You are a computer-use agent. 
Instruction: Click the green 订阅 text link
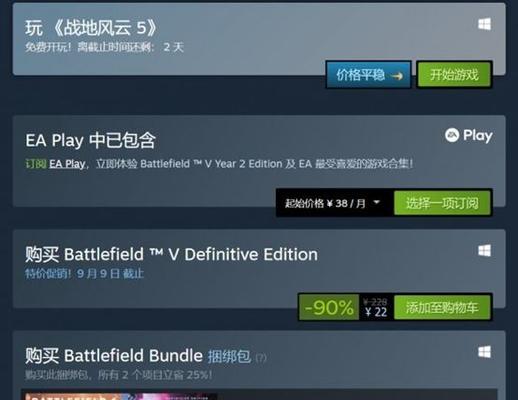tap(36, 164)
